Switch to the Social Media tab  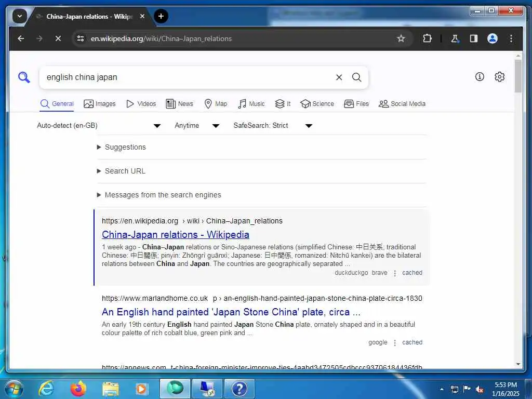(402, 104)
